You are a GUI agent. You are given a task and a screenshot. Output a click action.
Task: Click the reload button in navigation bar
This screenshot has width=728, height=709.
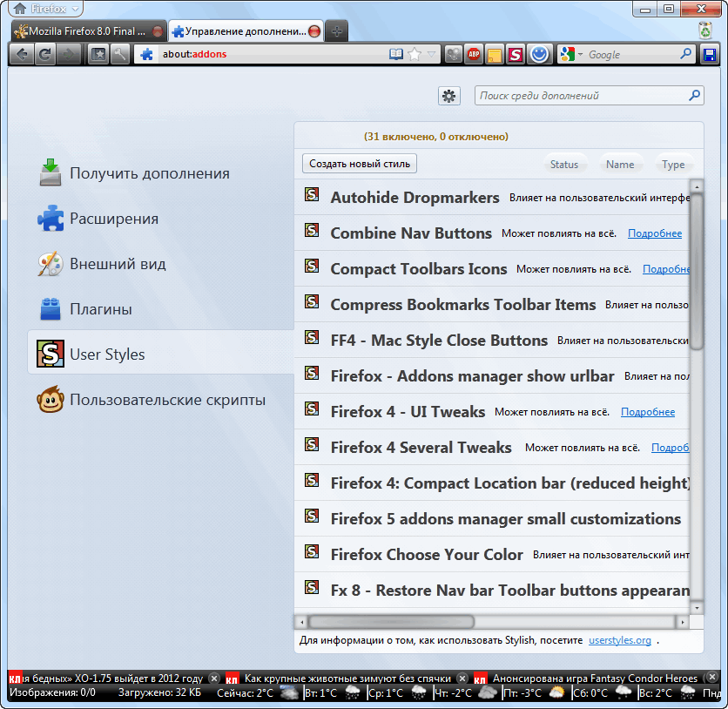pyautogui.click(x=44, y=54)
